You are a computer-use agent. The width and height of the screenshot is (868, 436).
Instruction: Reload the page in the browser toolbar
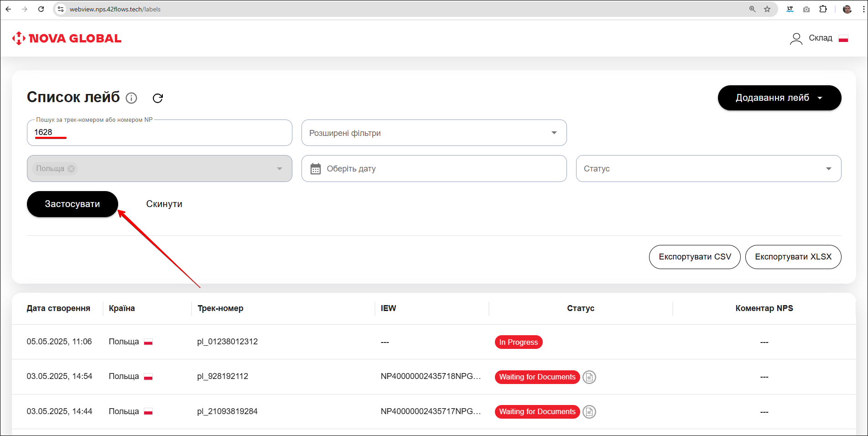click(x=41, y=9)
